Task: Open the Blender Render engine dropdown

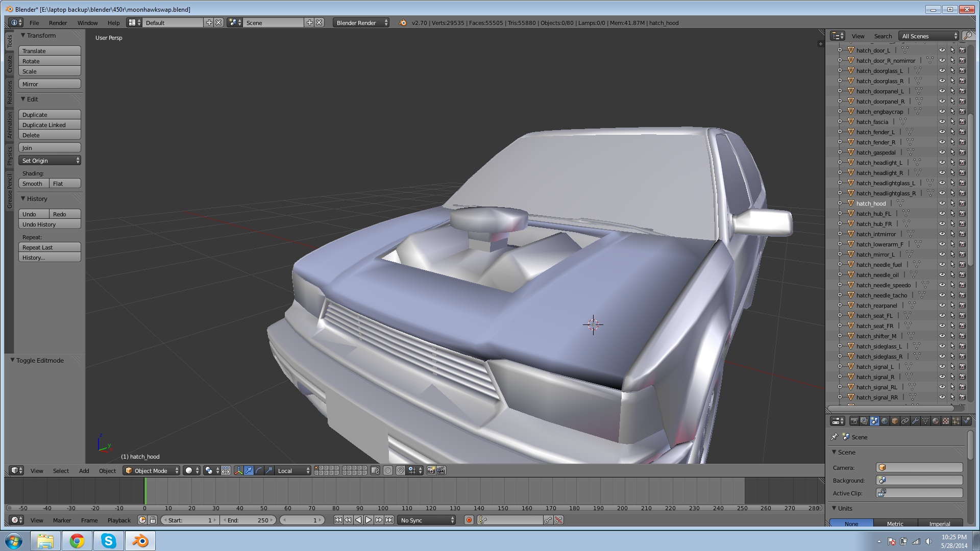Action: pos(361,22)
